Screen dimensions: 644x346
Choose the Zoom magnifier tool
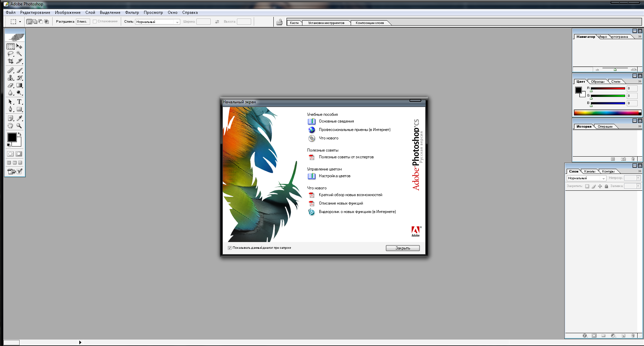pos(19,126)
